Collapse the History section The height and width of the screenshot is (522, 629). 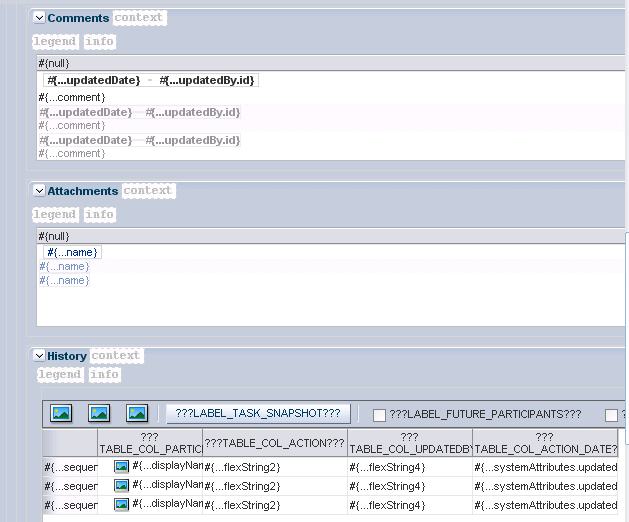39,355
